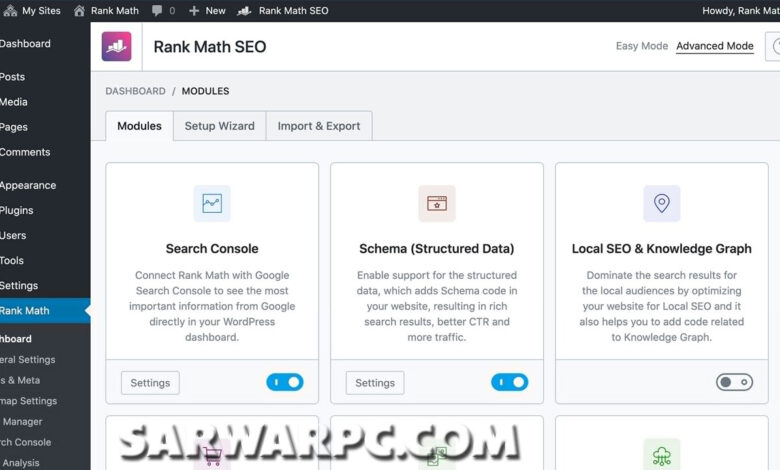Click the Rank Math SEO purple logo
This screenshot has width=780, height=470.
coord(116,46)
